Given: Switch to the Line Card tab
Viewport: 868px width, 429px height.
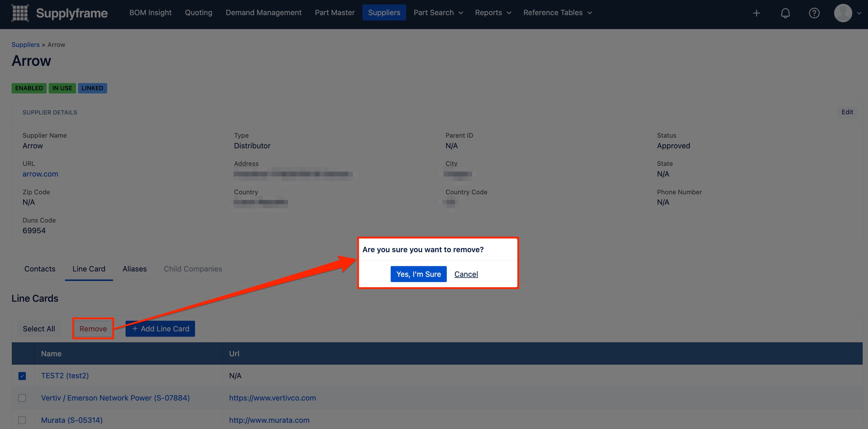Looking at the screenshot, I should [x=89, y=269].
